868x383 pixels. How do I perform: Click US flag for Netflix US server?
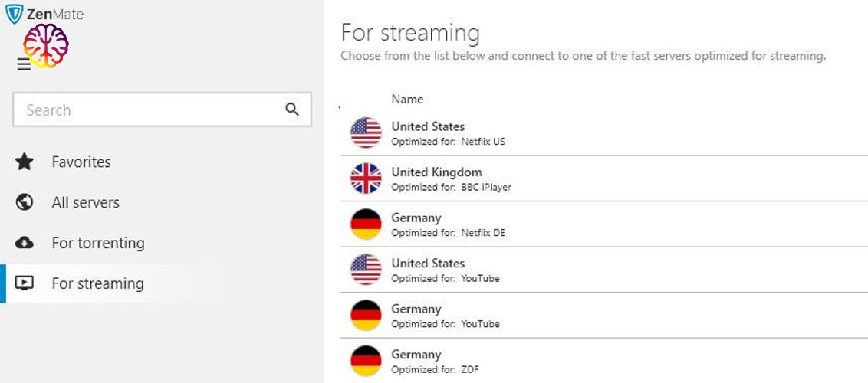366,133
